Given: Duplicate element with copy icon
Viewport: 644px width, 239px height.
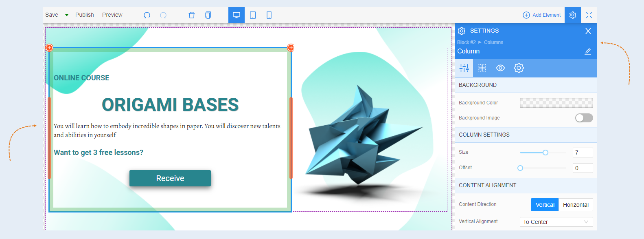Looking at the screenshot, I should [x=208, y=15].
